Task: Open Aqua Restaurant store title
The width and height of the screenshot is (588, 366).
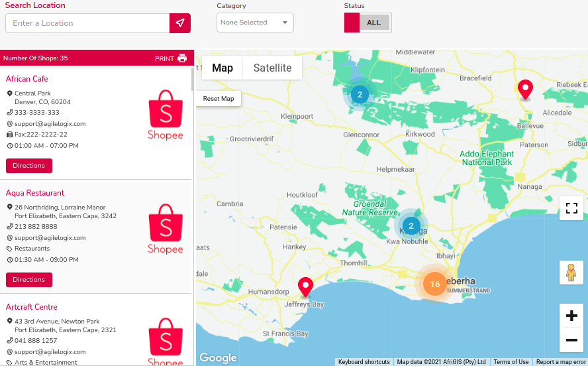Action: pyautogui.click(x=35, y=193)
